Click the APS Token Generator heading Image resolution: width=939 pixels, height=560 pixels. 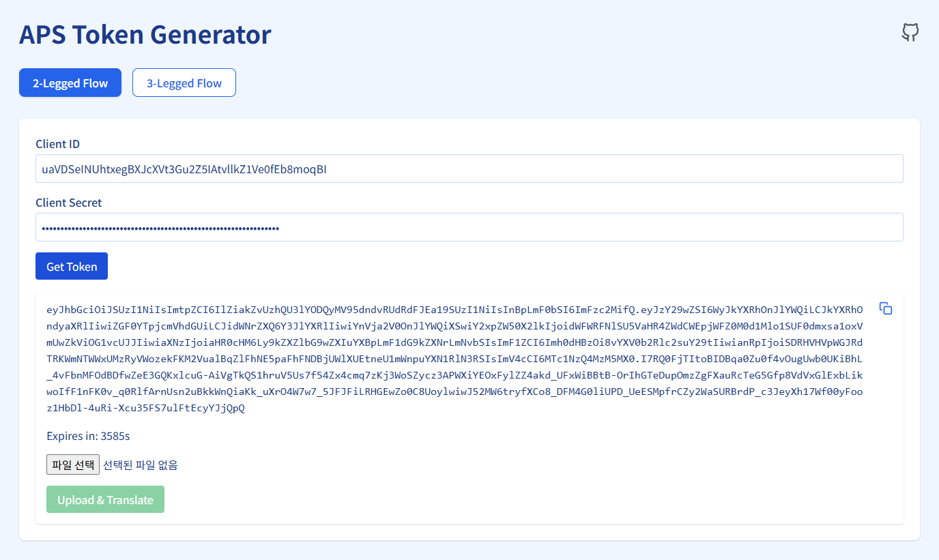(145, 34)
